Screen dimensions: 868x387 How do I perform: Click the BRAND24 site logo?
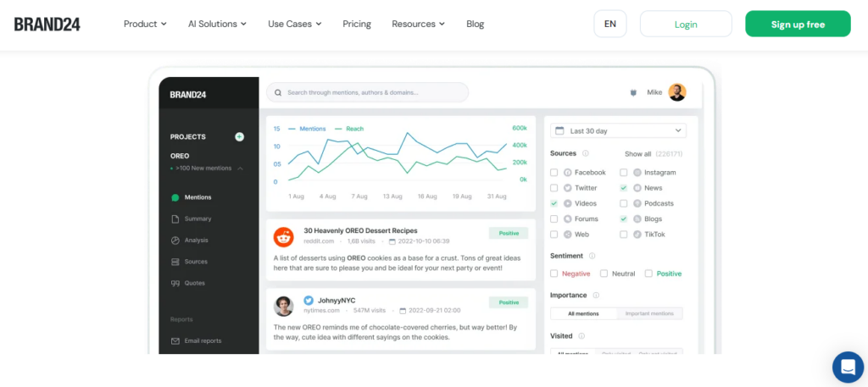47,25
